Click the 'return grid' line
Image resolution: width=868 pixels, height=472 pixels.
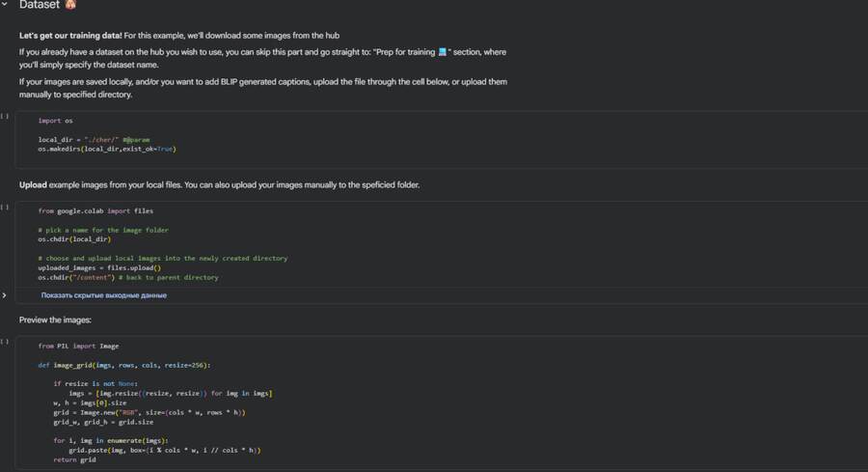[74, 459]
